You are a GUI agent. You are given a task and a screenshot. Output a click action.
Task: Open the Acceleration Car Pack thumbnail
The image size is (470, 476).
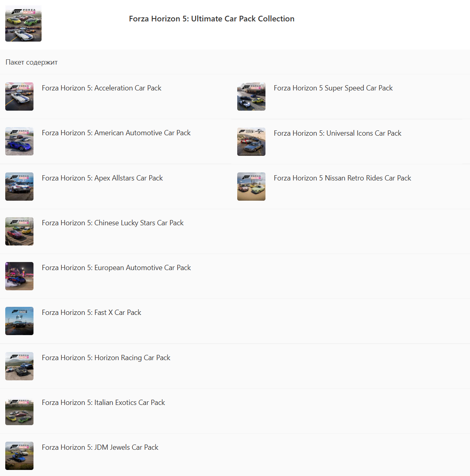point(19,96)
